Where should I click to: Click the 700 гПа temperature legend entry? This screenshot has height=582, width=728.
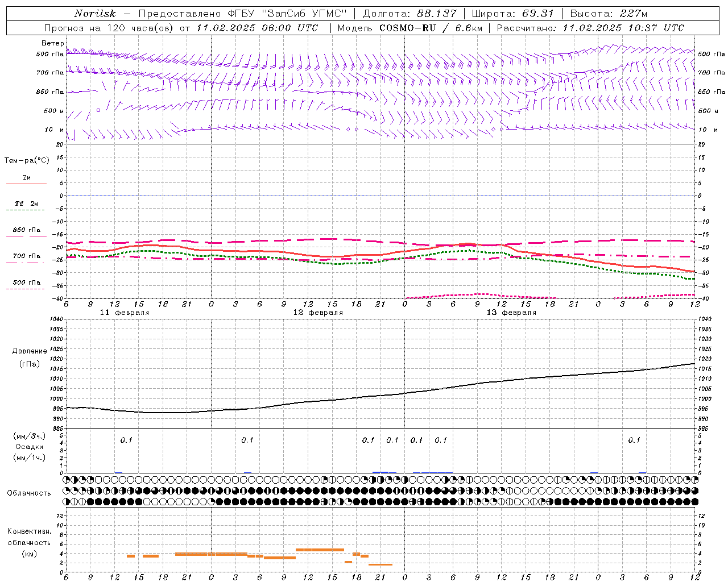(27, 256)
